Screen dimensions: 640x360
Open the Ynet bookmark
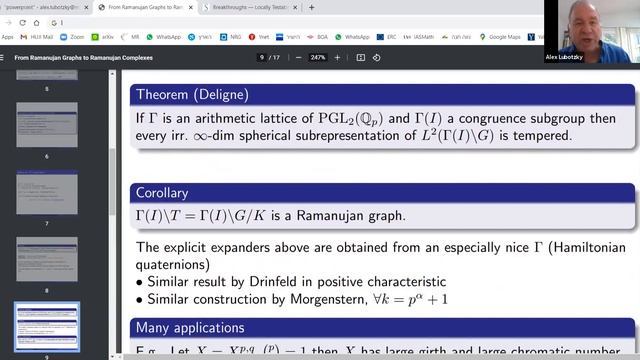pyautogui.click(x=259, y=37)
